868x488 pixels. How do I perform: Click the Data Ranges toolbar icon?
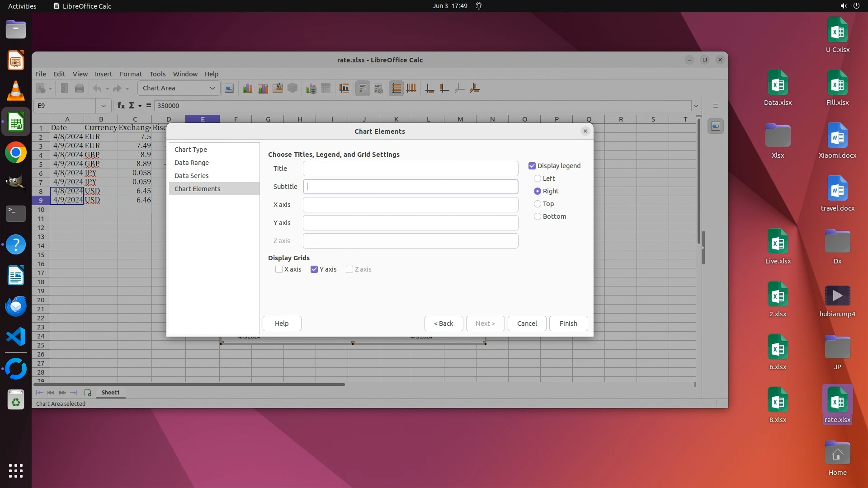point(311,89)
